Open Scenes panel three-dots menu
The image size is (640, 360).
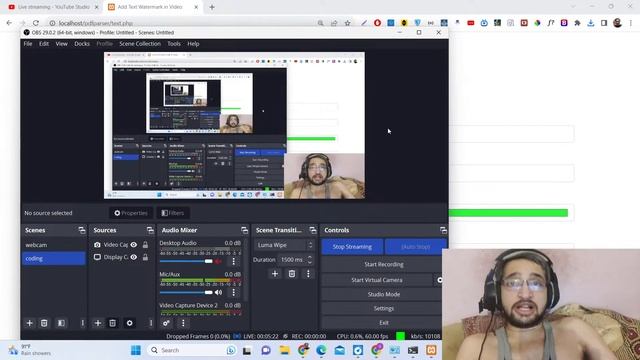(82, 323)
